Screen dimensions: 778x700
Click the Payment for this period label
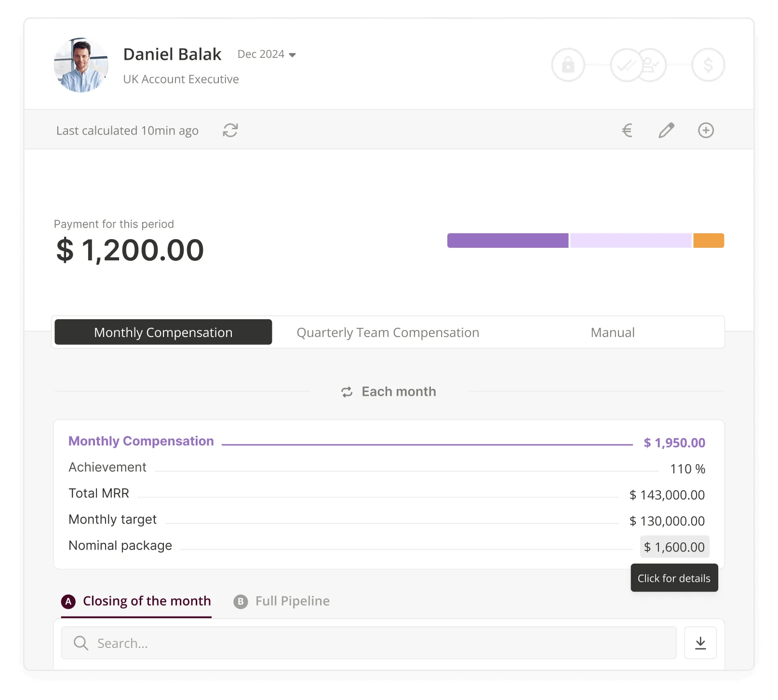pos(114,224)
